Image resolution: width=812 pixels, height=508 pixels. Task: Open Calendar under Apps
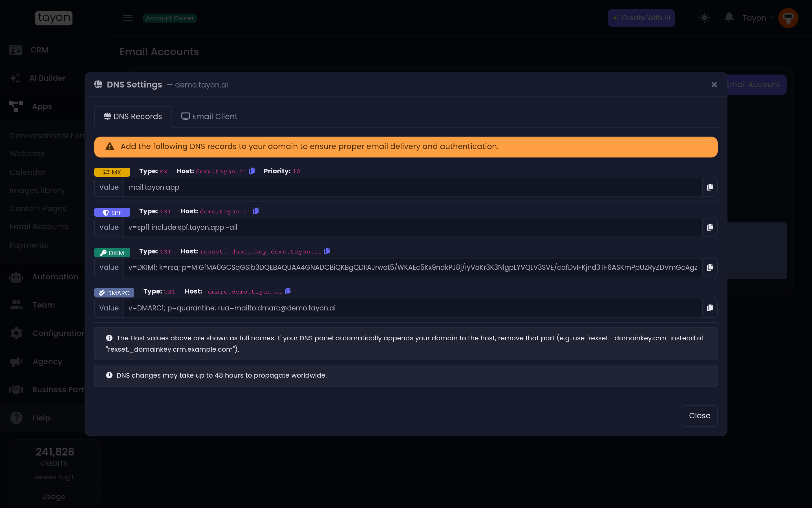coord(28,172)
